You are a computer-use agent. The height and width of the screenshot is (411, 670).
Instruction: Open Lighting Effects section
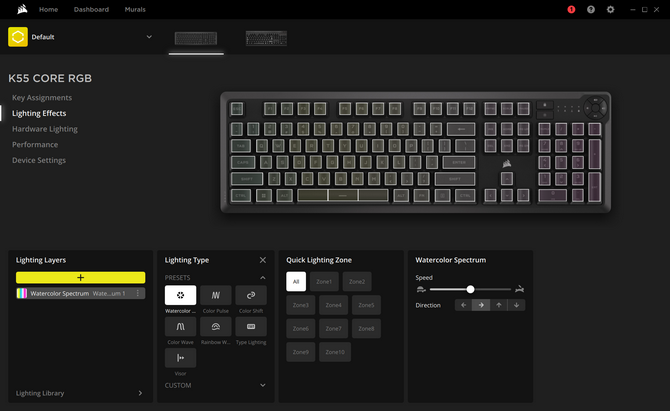pyautogui.click(x=39, y=113)
